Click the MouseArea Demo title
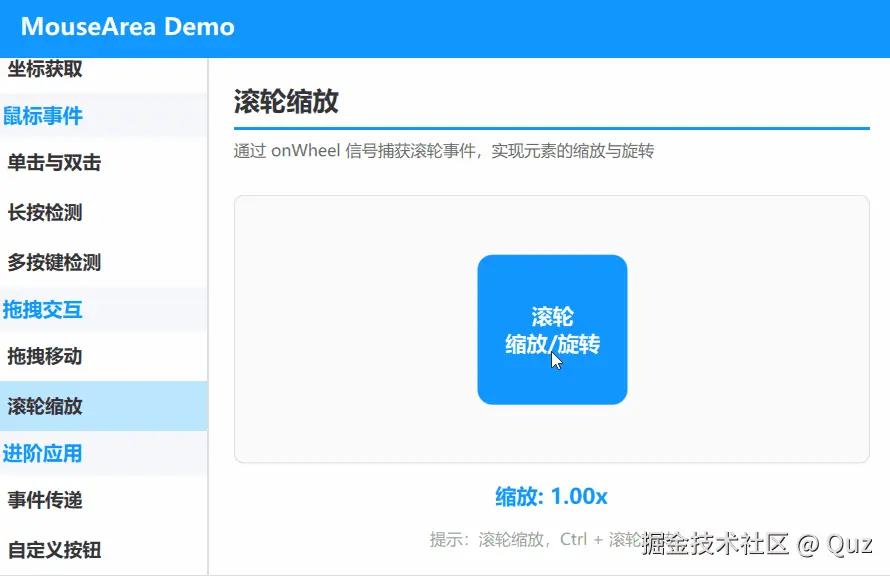The width and height of the screenshot is (890, 576). point(128,27)
